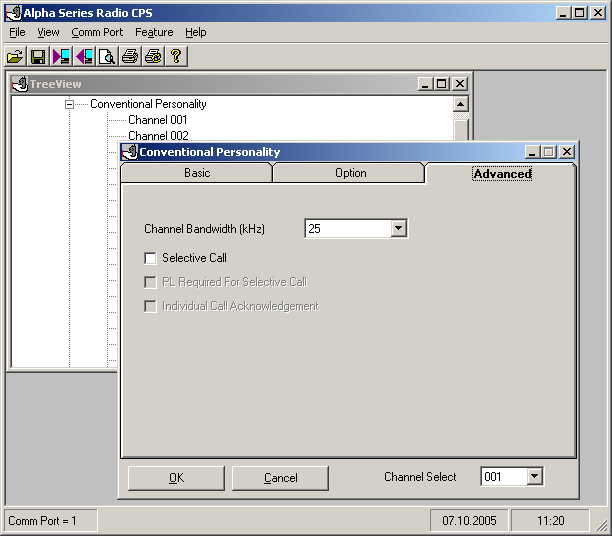
Task: Click the date 07.10.2005 in status bar
Action: coord(469,521)
